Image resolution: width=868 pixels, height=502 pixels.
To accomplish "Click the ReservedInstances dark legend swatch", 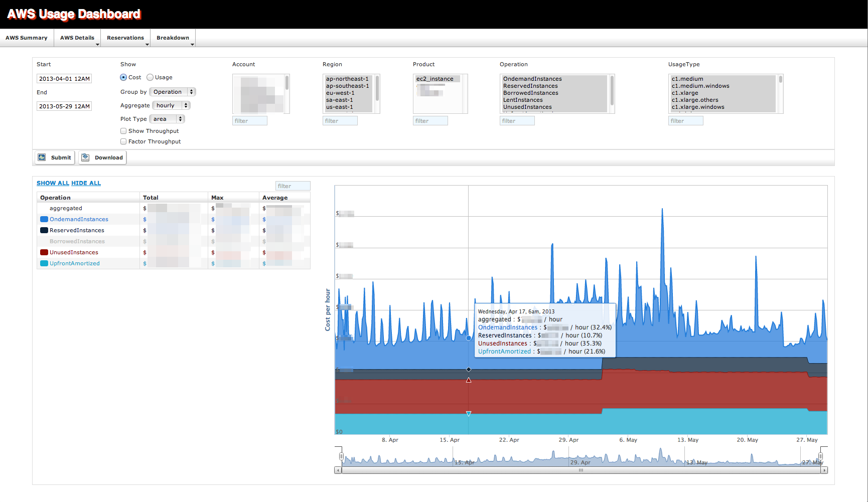I will tap(44, 230).
